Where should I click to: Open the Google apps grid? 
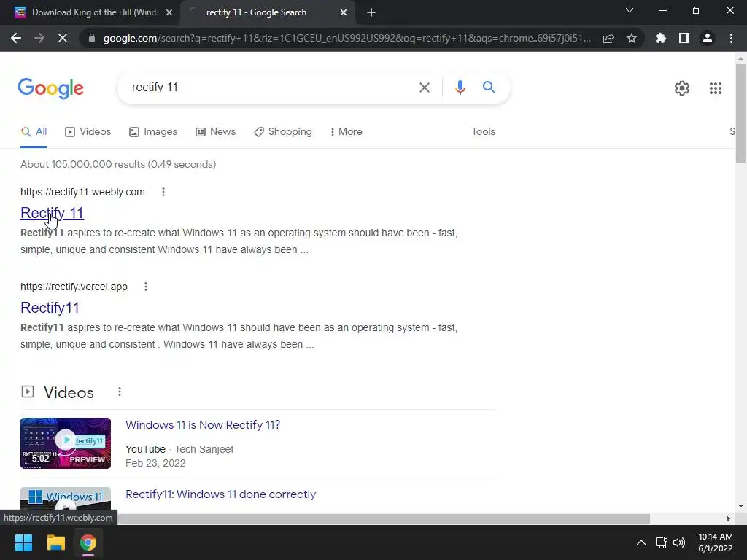[x=715, y=88]
